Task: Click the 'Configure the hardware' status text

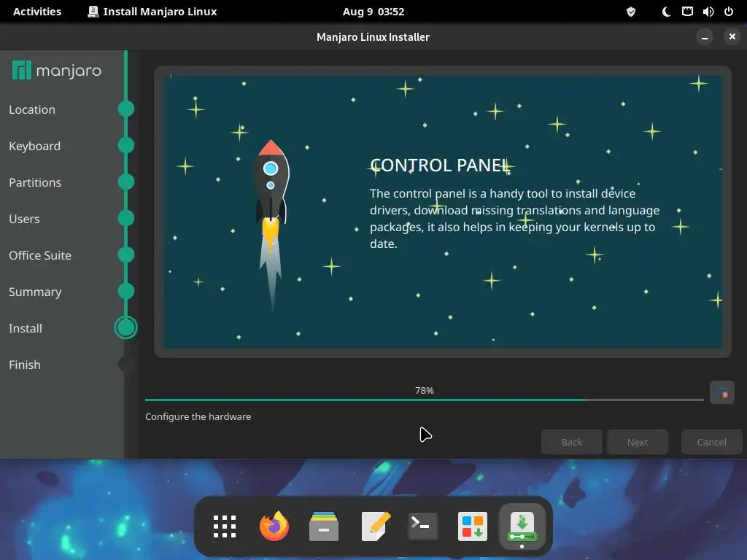Action: pos(198,416)
